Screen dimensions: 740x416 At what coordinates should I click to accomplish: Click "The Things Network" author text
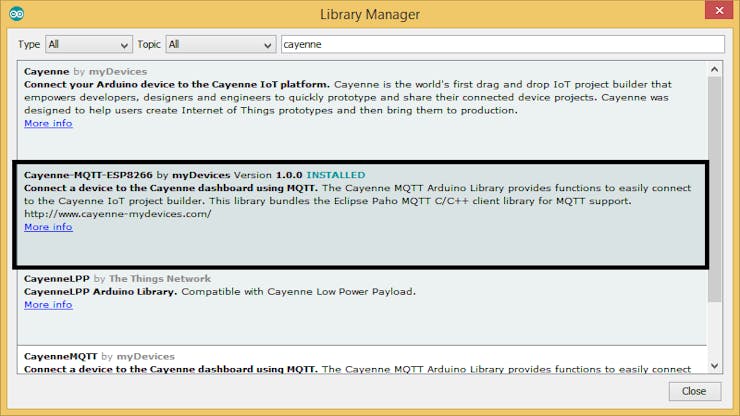point(160,279)
